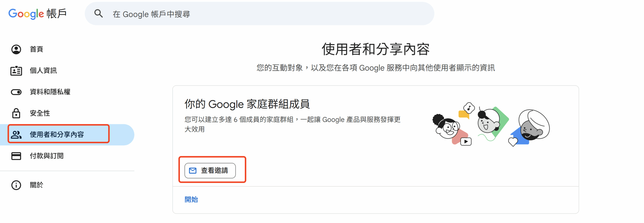Click the magnifier search icon

(x=98, y=14)
